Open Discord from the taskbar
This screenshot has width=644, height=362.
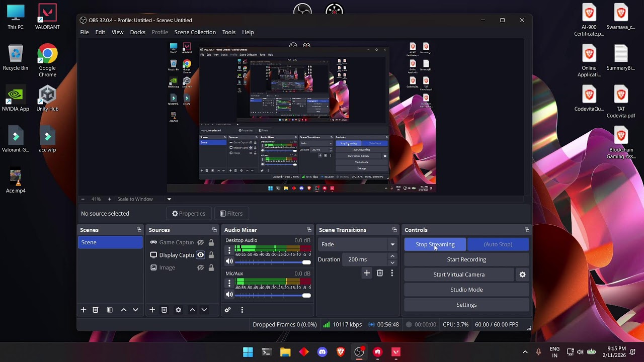(x=323, y=352)
